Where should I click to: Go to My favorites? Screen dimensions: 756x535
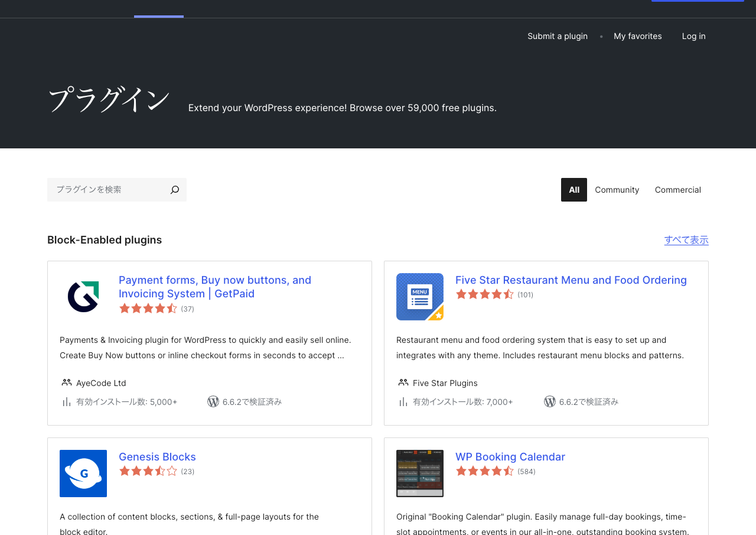click(x=638, y=36)
